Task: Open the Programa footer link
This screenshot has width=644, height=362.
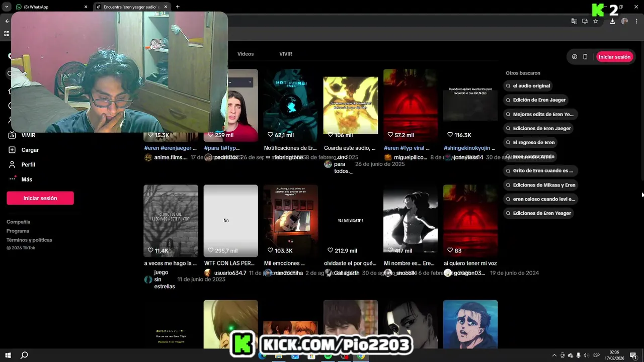Action: coord(18,231)
